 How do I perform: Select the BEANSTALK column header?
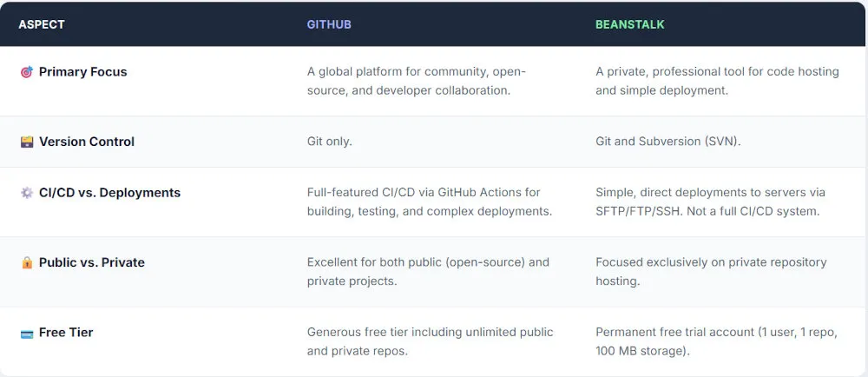tap(629, 24)
